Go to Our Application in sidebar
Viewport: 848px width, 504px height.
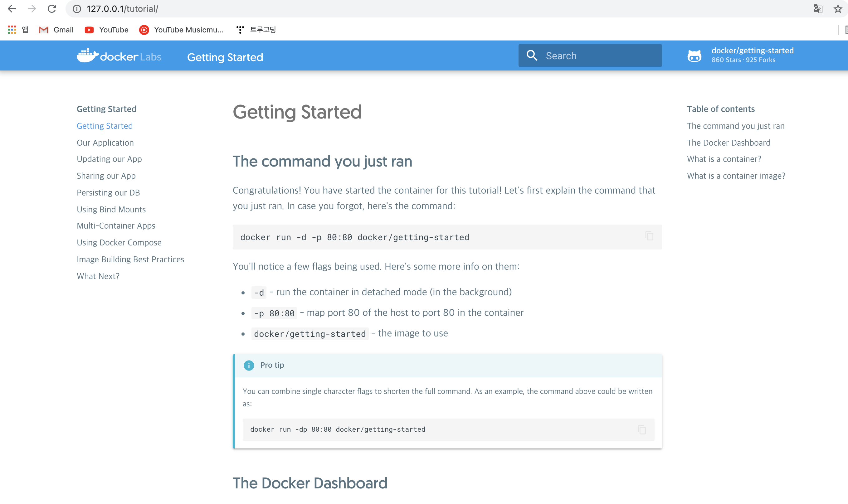[x=105, y=143]
